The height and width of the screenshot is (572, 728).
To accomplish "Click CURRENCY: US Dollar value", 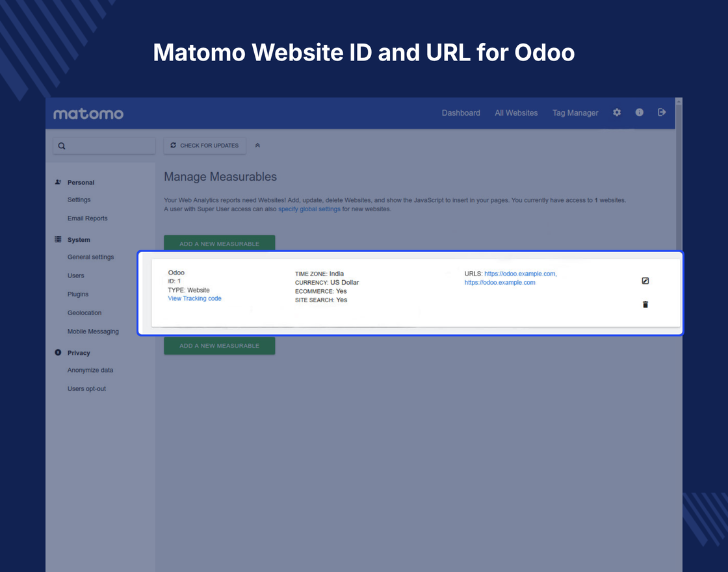I will [x=327, y=282].
